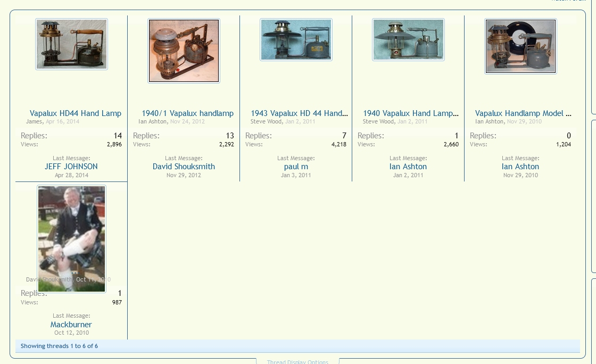
Task: View last poster JEFF JOHNSON profile
Action: pyautogui.click(x=71, y=167)
